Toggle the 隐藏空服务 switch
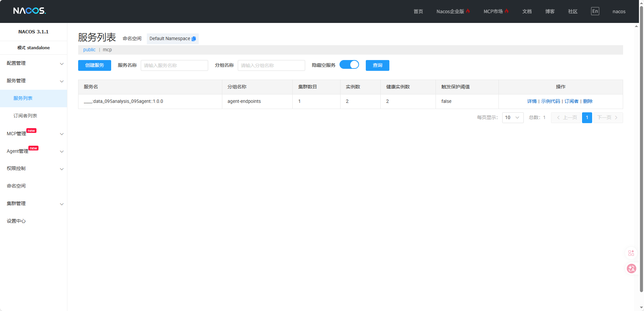Viewport: 644px width, 311px height. [349, 64]
